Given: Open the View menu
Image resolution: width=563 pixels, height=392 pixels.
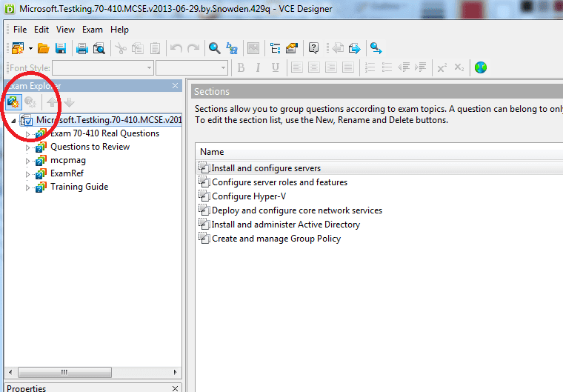Looking at the screenshot, I should [65, 30].
